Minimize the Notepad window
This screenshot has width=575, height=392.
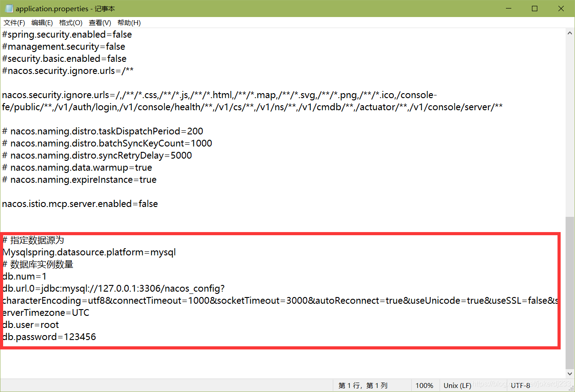tap(508, 9)
